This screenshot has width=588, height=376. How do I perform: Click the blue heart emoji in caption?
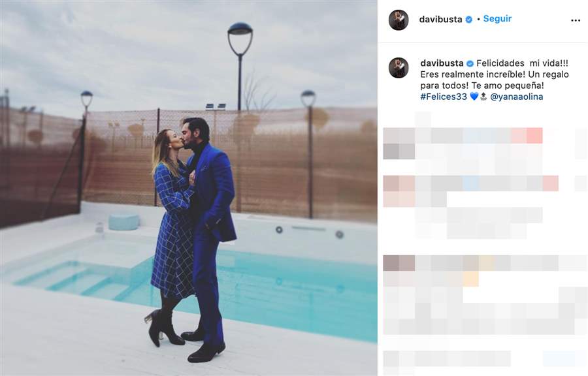[474, 97]
